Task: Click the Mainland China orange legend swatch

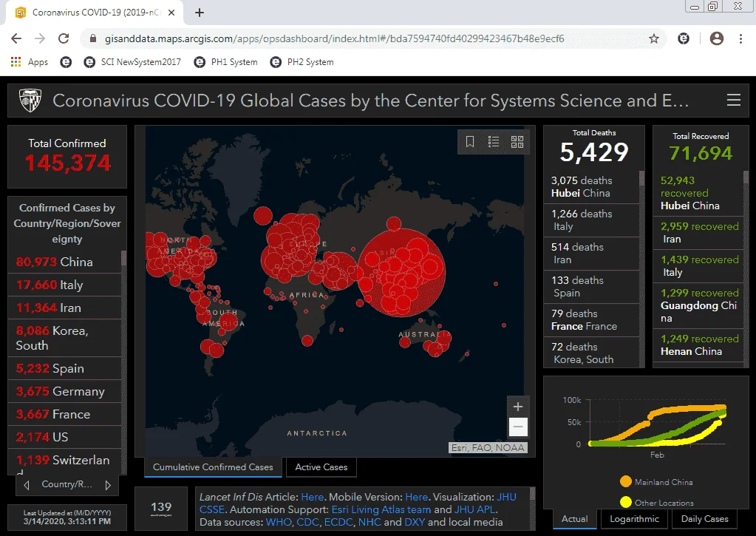Action: coord(626,481)
